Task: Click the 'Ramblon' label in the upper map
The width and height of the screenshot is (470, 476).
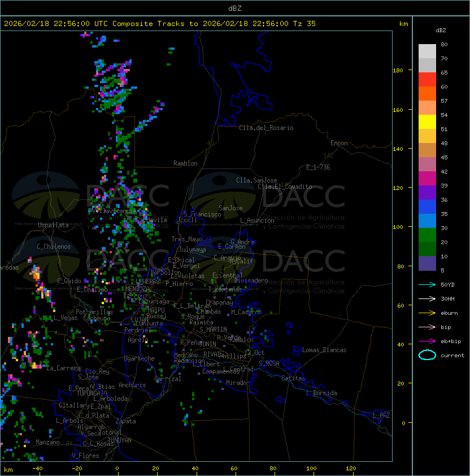Action: click(185, 163)
